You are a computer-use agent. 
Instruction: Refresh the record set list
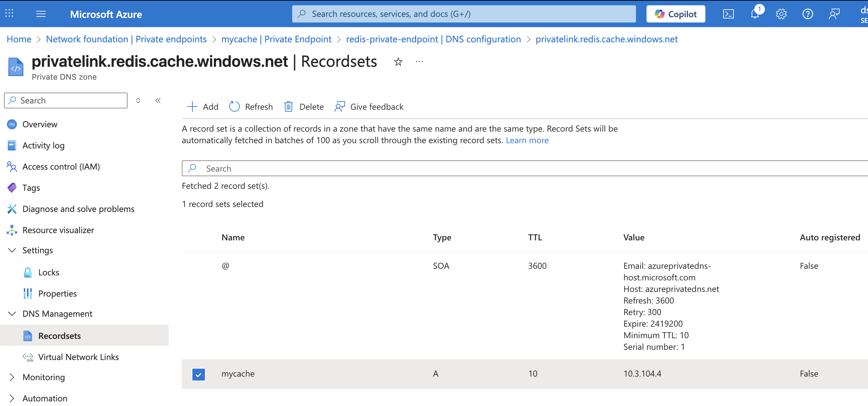point(251,106)
